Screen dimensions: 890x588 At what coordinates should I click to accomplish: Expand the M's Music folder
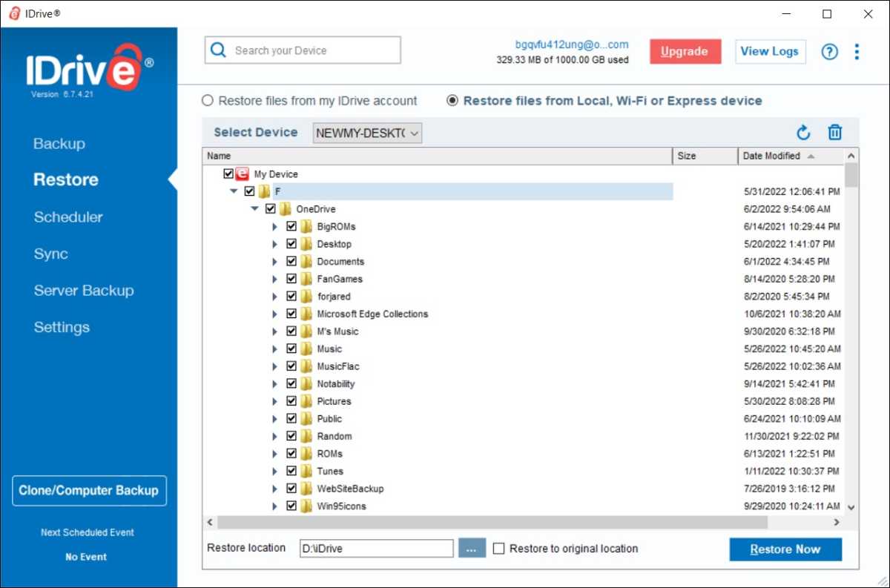[x=276, y=331]
